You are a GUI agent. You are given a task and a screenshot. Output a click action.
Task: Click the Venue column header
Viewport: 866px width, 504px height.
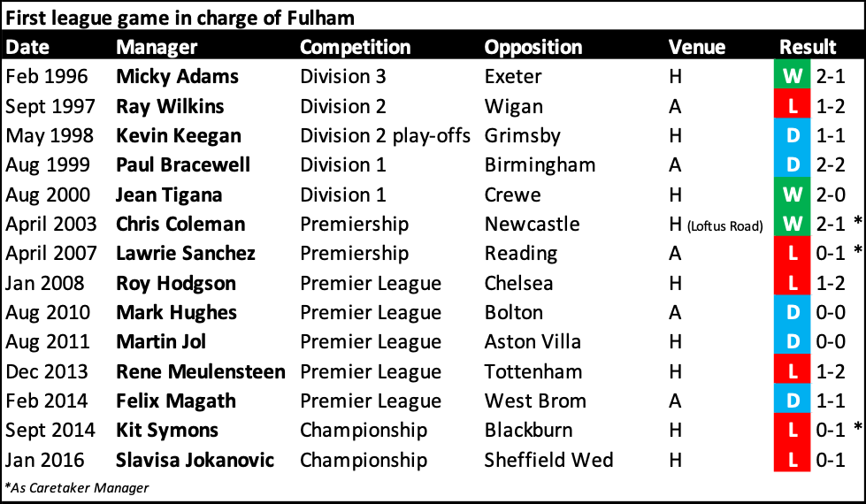coord(696,47)
